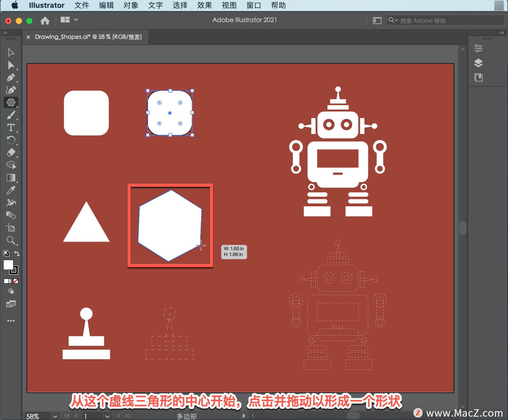Open Edit Toolbar three dots
Screen dimensions: 508x420
pyautogui.click(x=11, y=321)
